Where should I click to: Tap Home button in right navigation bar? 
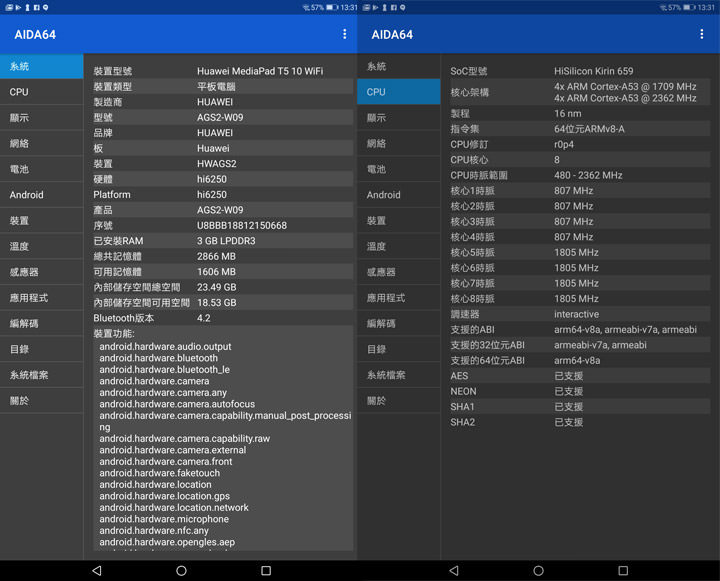(539, 570)
